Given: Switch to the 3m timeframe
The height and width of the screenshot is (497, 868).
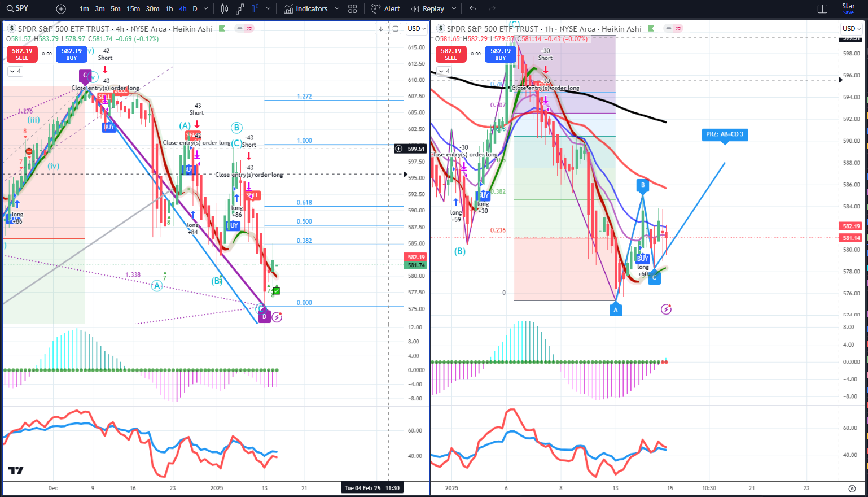Looking at the screenshot, I should [100, 9].
